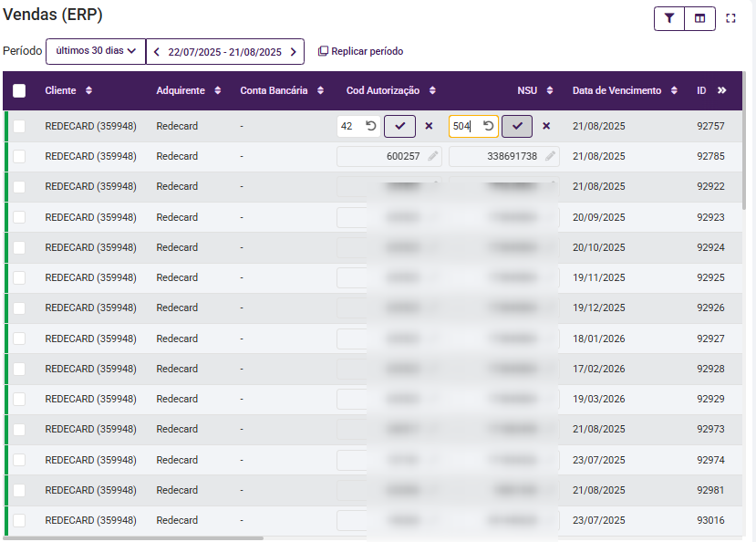Screen dimensions: 756x542
Task: Undo changes in Cod Autorização field
Action: pos(370,126)
